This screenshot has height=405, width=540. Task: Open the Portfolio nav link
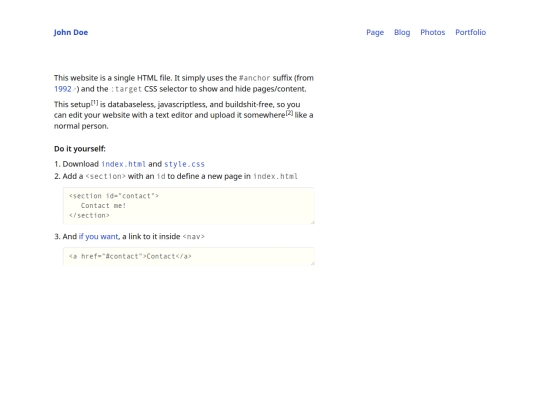pos(470,32)
